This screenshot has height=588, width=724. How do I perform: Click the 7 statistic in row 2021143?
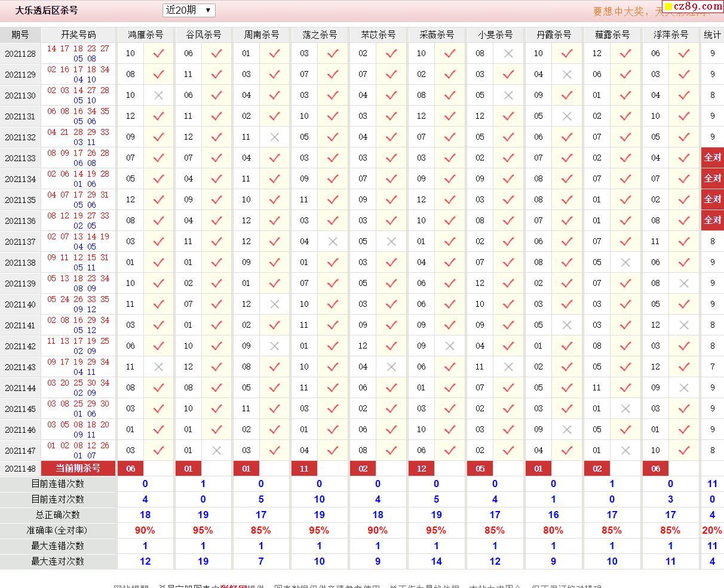point(712,367)
